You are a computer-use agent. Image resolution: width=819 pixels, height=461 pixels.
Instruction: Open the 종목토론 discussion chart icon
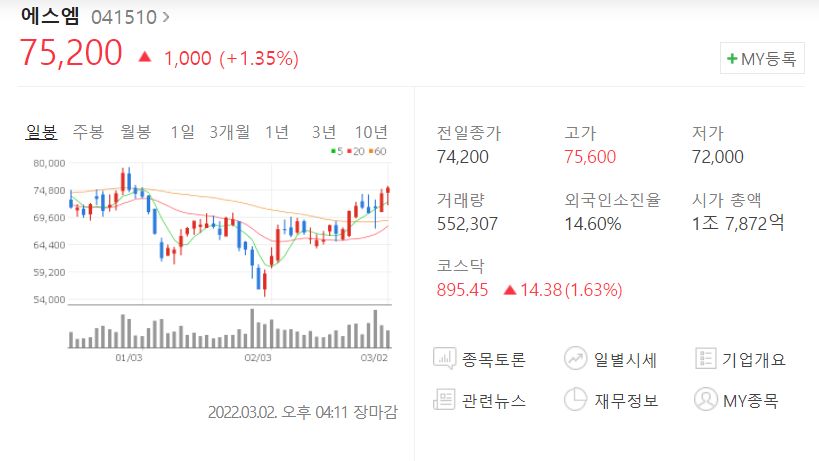[444, 359]
